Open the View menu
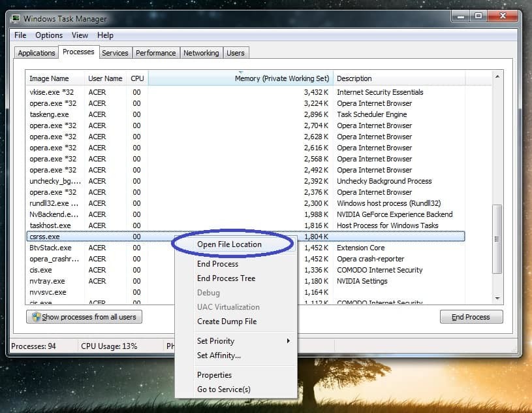This screenshot has height=413, width=532. tap(80, 35)
